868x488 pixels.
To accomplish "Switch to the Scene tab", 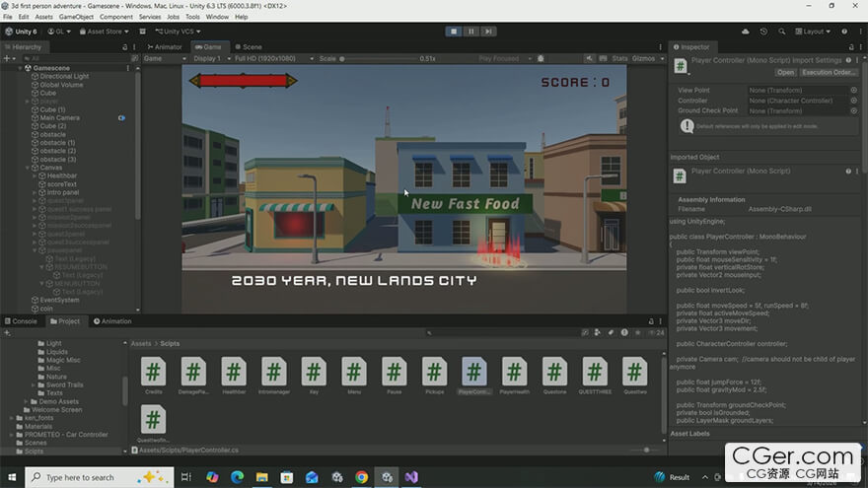I will click(252, 46).
